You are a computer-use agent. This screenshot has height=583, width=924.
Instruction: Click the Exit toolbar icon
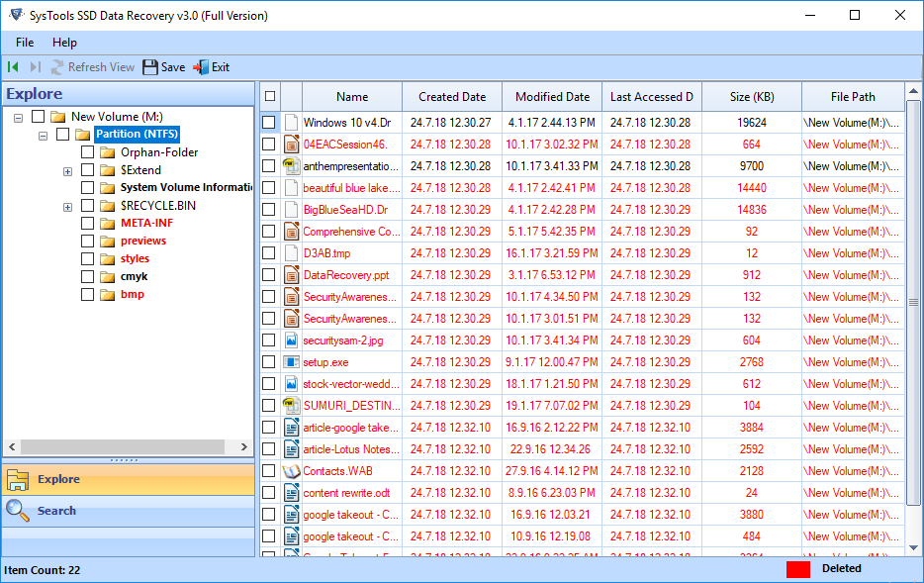[x=202, y=67]
